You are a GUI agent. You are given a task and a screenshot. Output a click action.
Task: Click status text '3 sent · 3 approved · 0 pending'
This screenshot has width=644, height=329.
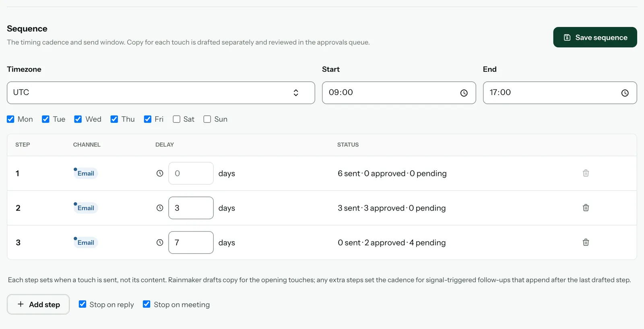click(392, 208)
